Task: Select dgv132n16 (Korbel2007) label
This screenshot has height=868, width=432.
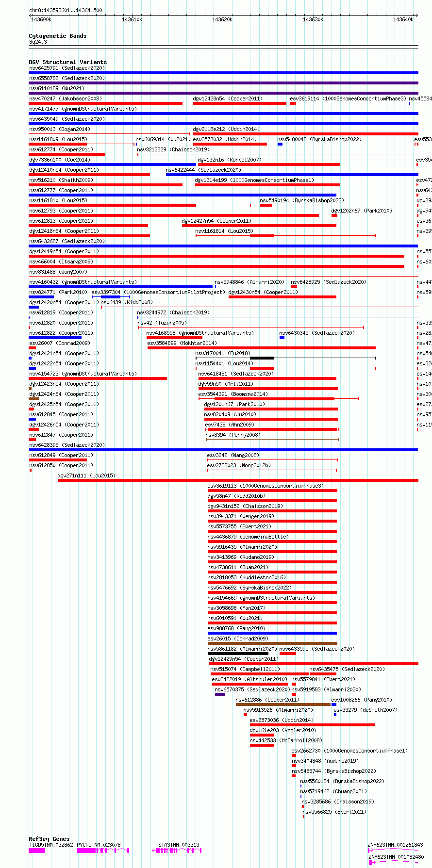Action: coord(230,160)
